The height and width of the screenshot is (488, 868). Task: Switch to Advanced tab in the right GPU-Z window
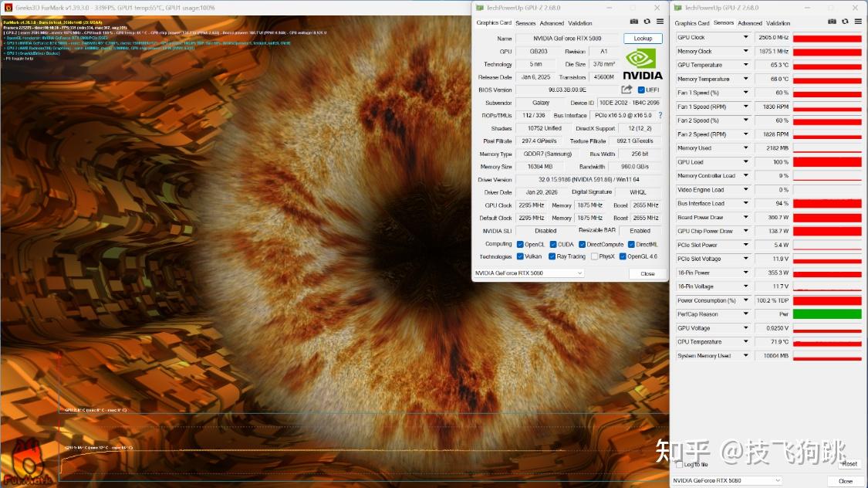coord(750,23)
